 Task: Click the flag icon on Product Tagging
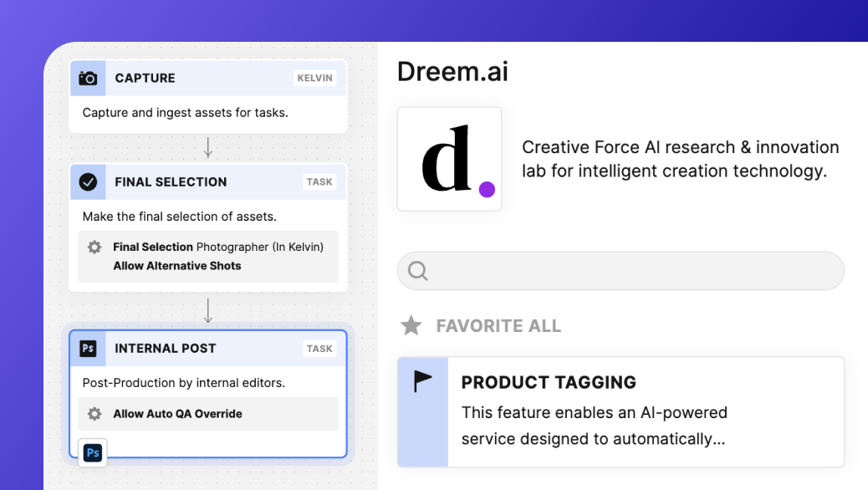pyautogui.click(x=423, y=381)
